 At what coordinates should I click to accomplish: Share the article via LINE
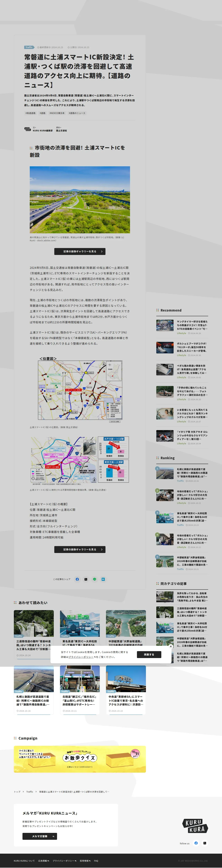(95, 579)
